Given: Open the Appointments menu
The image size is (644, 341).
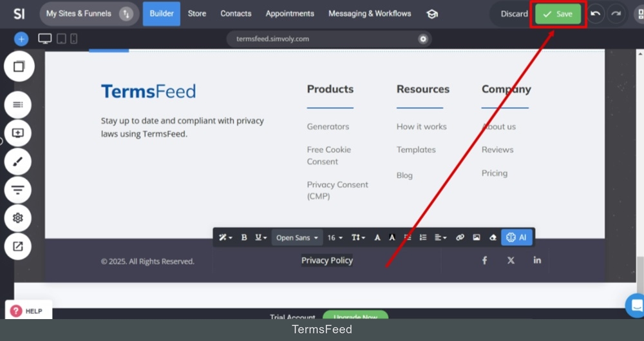Looking at the screenshot, I should click(290, 14).
